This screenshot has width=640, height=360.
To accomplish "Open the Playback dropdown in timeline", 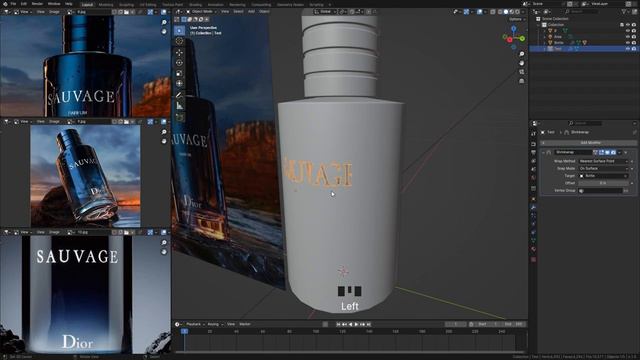I will (195, 324).
